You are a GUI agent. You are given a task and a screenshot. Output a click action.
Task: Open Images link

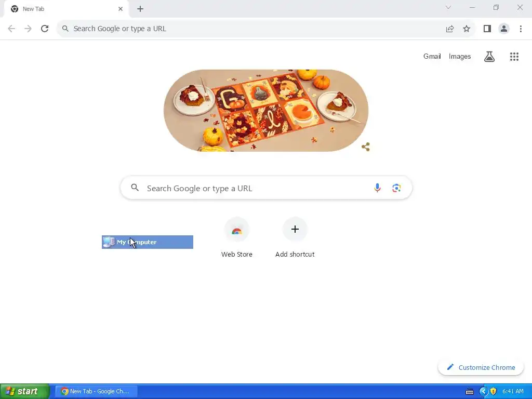tap(460, 56)
